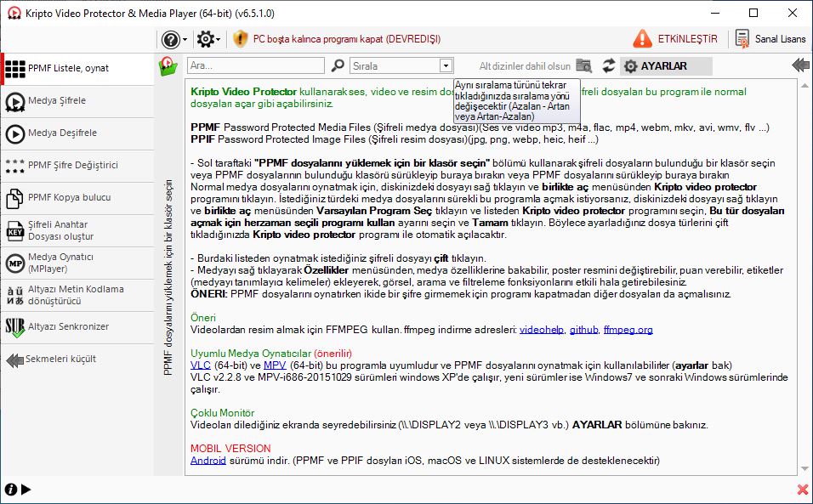Click the green folder icon to load PPMF

click(x=168, y=66)
